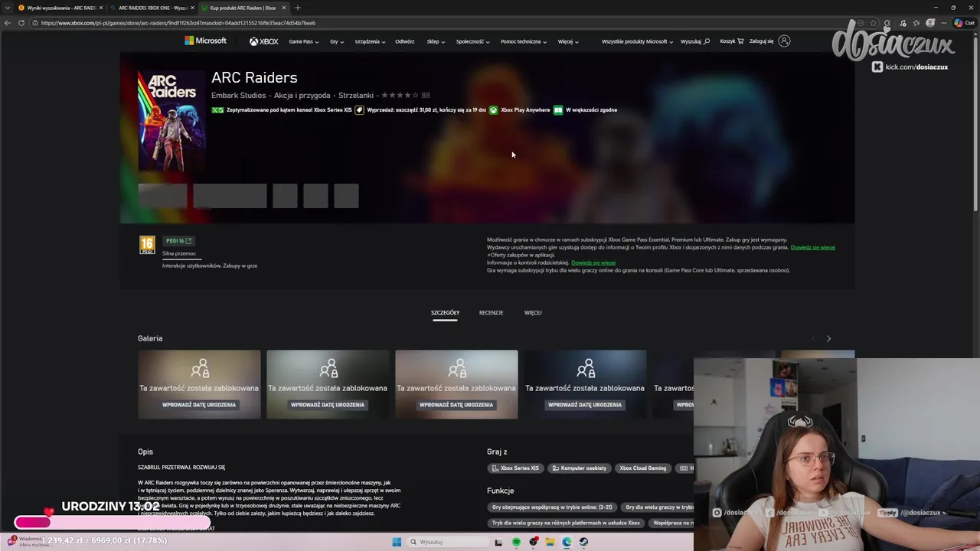The height and width of the screenshot is (551, 980).
Task: Click third blocked gallery thumbnail
Action: 456,384
